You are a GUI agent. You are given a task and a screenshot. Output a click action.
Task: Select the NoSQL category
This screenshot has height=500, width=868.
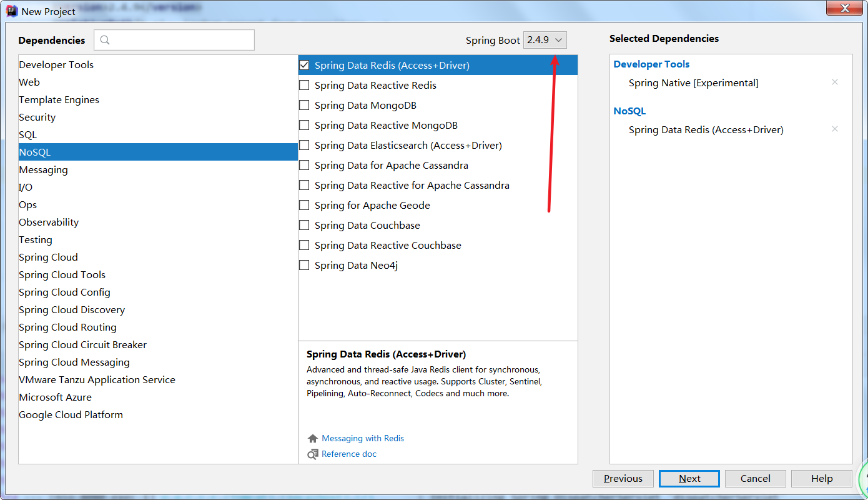click(x=158, y=152)
